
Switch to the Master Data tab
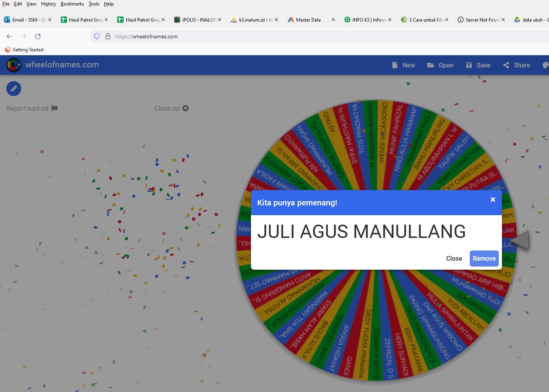[308, 20]
